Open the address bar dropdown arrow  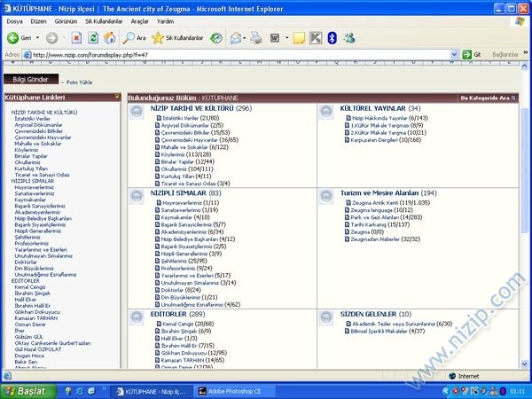(x=454, y=55)
